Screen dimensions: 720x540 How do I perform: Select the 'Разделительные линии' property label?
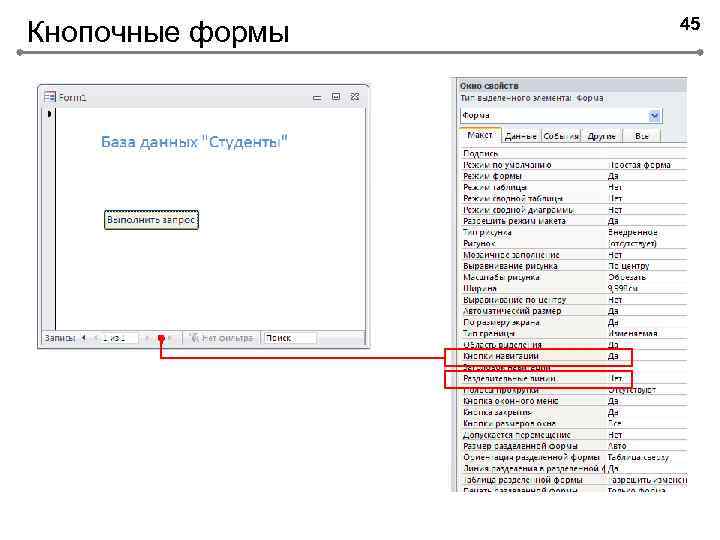(509, 379)
